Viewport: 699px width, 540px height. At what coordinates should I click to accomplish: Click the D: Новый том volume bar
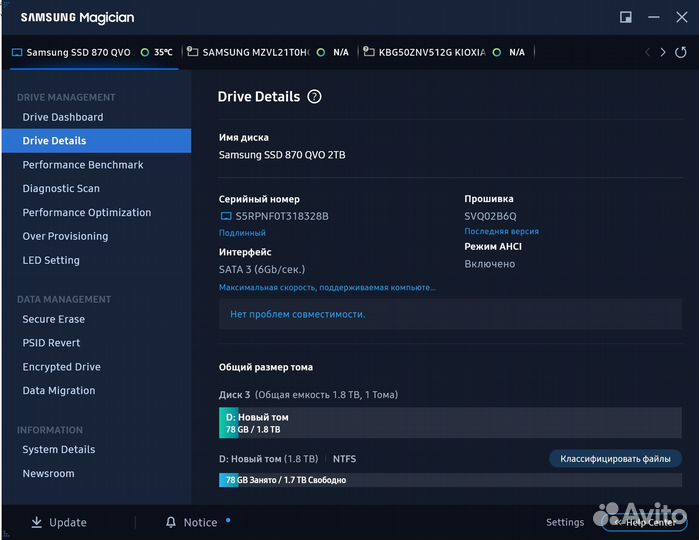[450, 423]
